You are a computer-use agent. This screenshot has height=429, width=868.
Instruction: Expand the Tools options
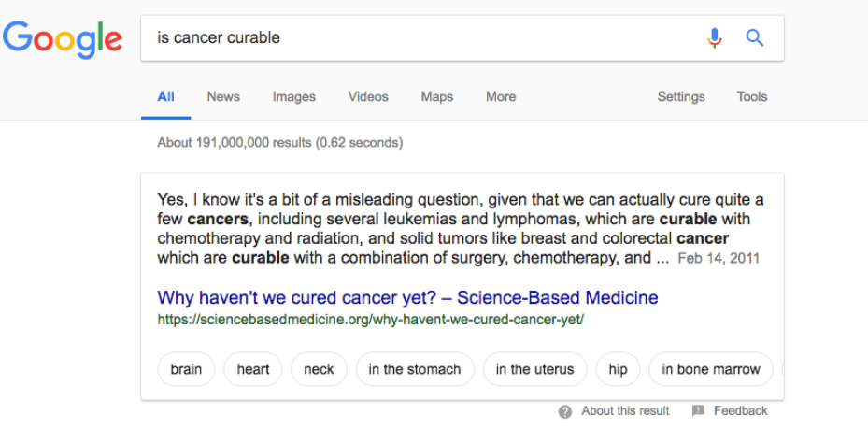click(x=752, y=97)
